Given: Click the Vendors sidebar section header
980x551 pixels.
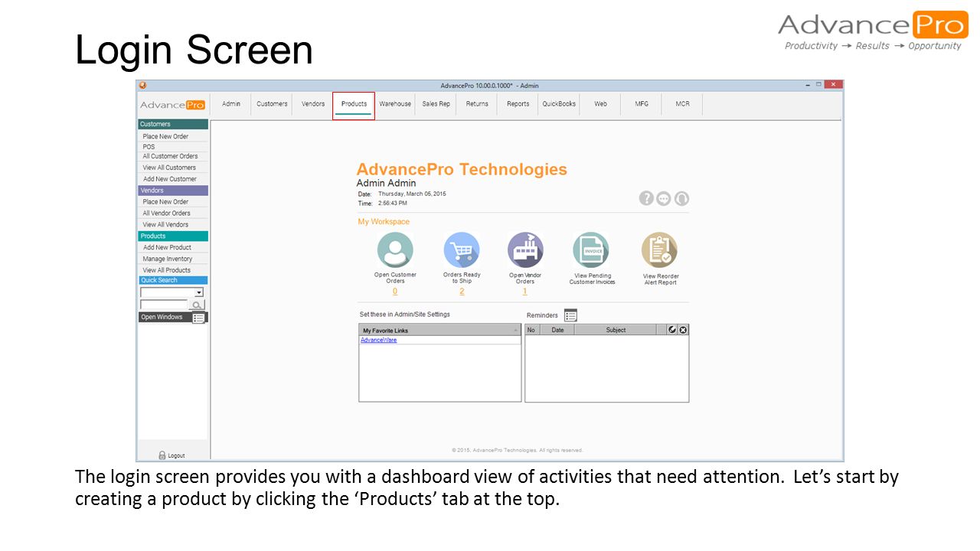Looking at the screenshot, I should click(x=173, y=191).
